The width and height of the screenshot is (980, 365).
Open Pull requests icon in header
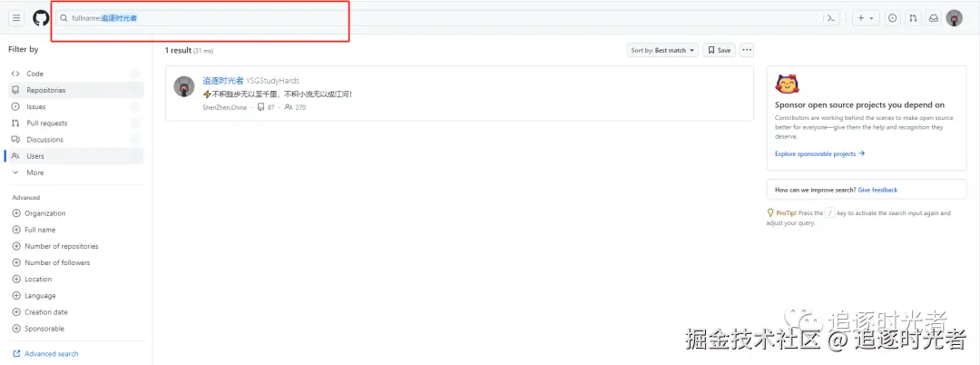coord(913,18)
